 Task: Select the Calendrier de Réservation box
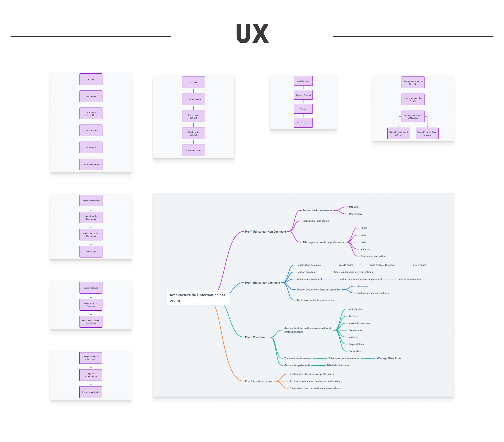[x=91, y=218]
